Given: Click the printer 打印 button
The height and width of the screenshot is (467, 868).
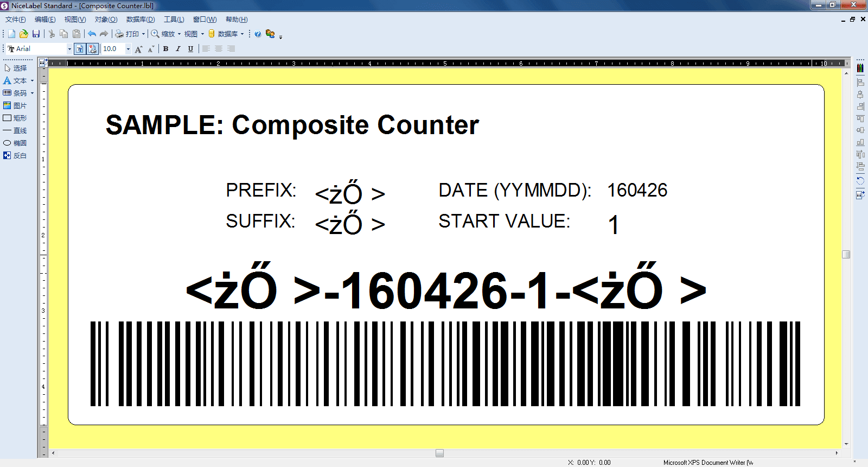Looking at the screenshot, I should point(127,34).
